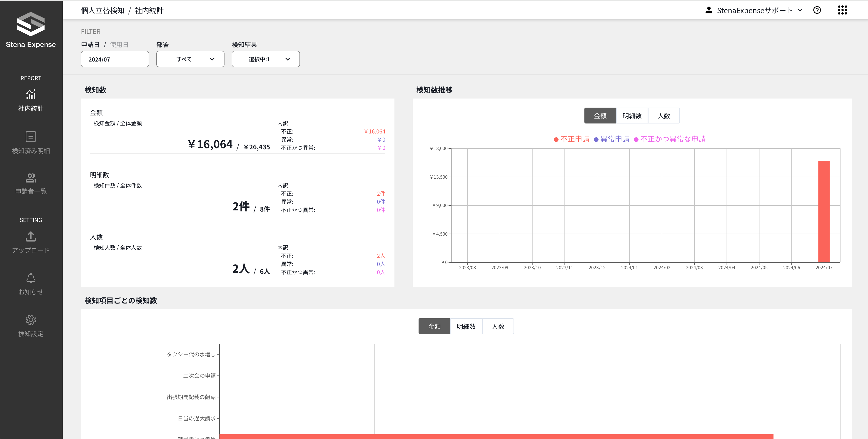
Task: Open the apps grid icon
Action: click(x=842, y=10)
